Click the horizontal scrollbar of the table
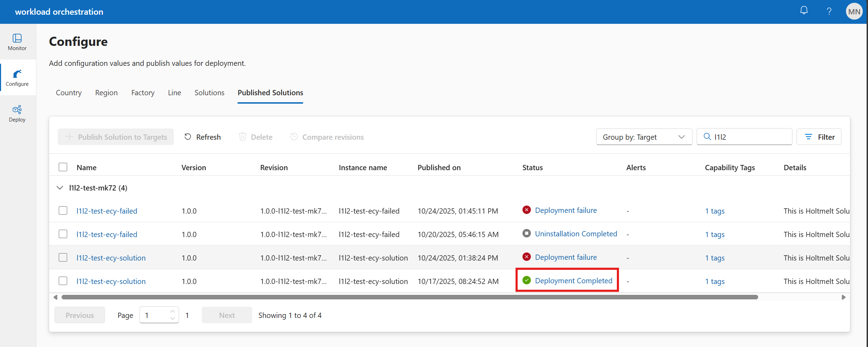 click(x=409, y=297)
